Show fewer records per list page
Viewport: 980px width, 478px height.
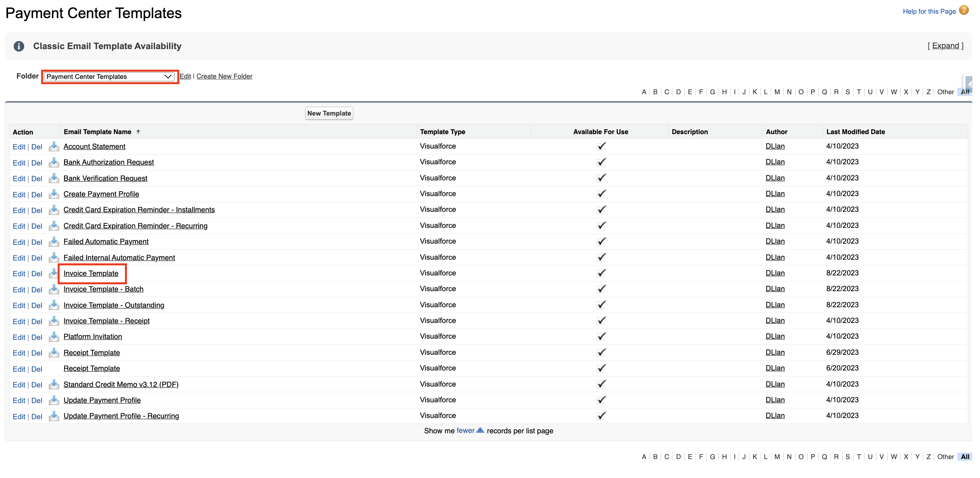[x=465, y=430]
